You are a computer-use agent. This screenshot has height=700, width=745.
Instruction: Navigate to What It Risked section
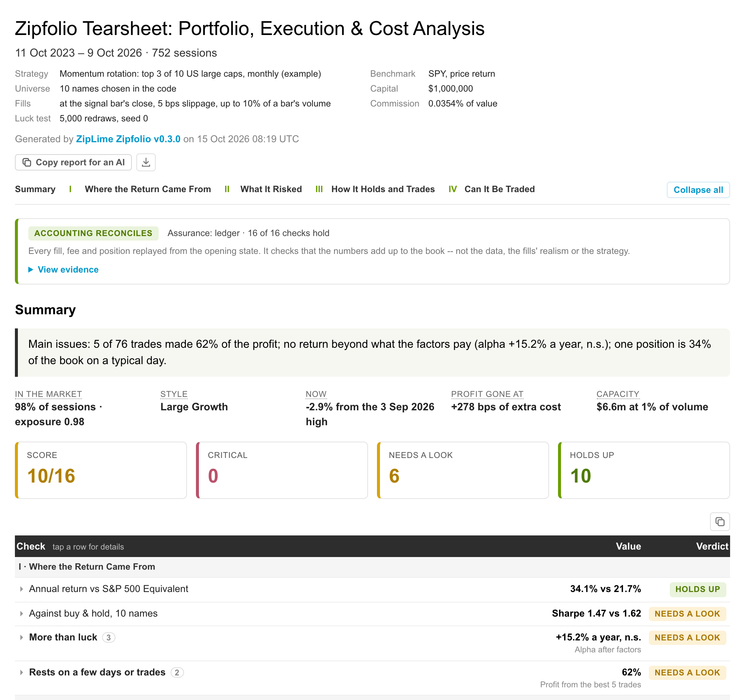click(x=271, y=189)
